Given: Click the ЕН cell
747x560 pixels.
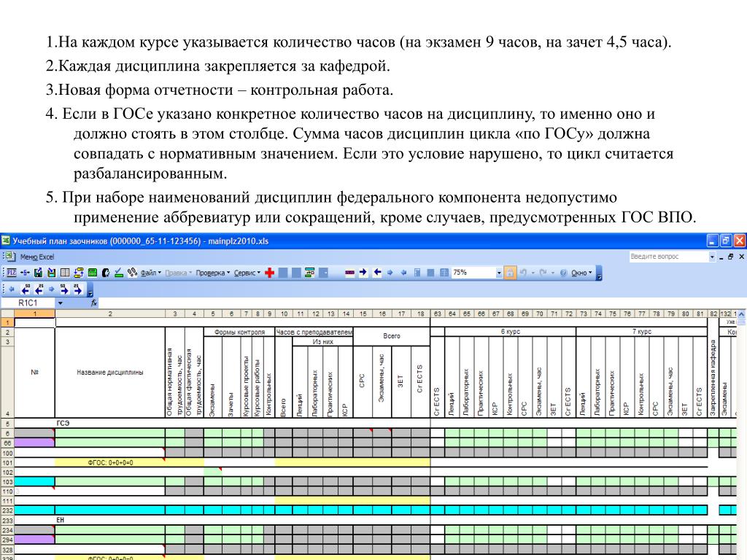Looking at the screenshot, I should click(x=110, y=520).
